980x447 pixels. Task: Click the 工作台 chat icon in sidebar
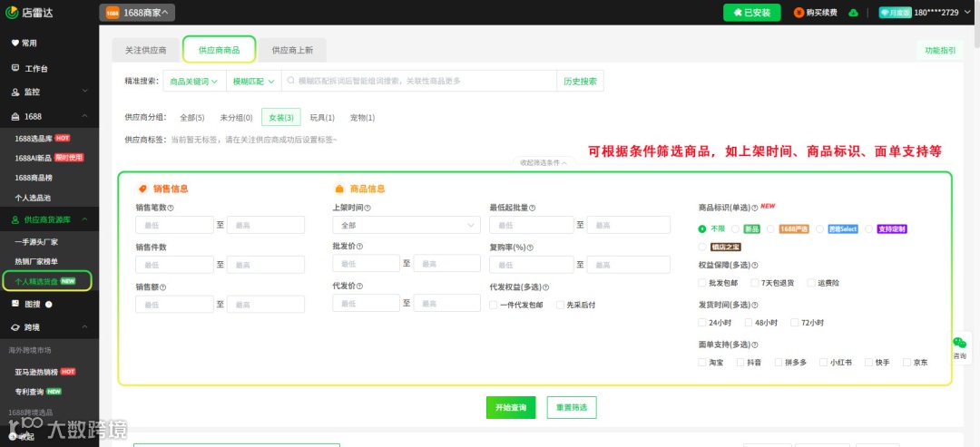(x=15, y=68)
